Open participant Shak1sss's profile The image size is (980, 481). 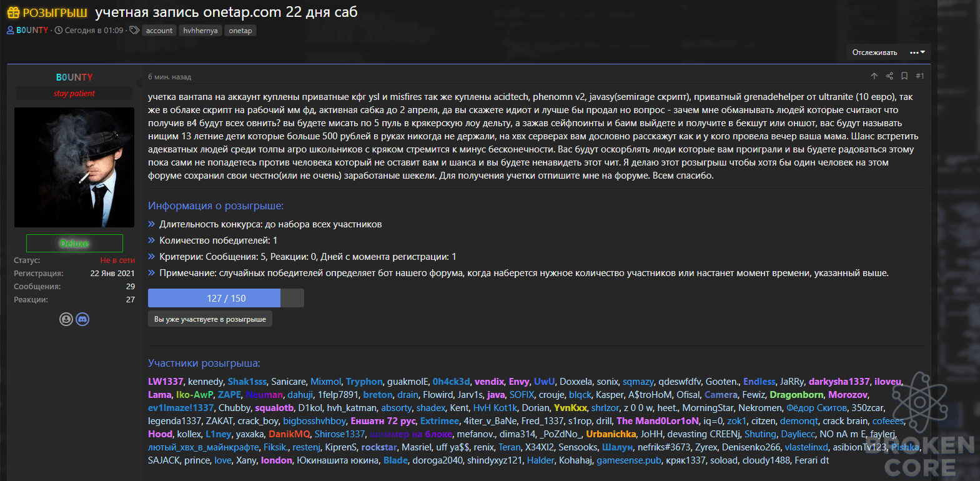[247, 382]
